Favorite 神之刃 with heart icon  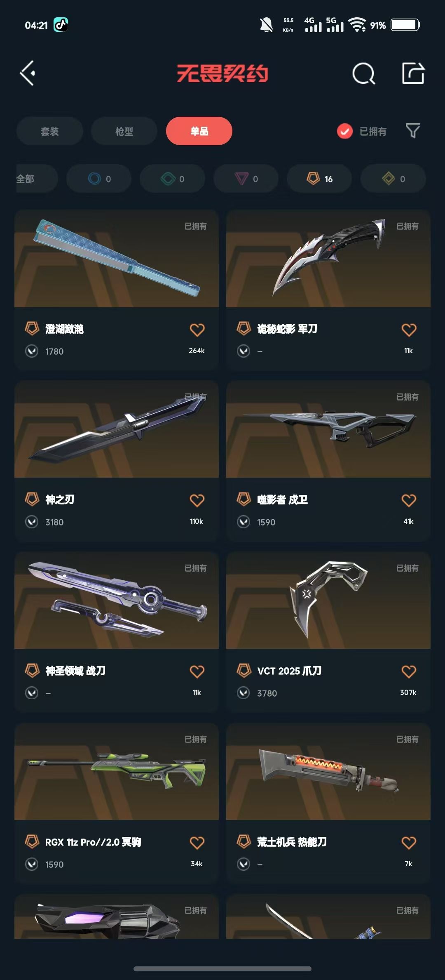(x=197, y=500)
